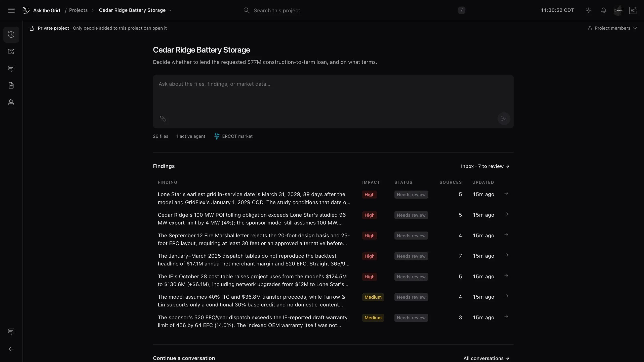This screenshot has width=644, height=362.
Task: Click the slash keyboard shortcut badge
Action: 461,10
